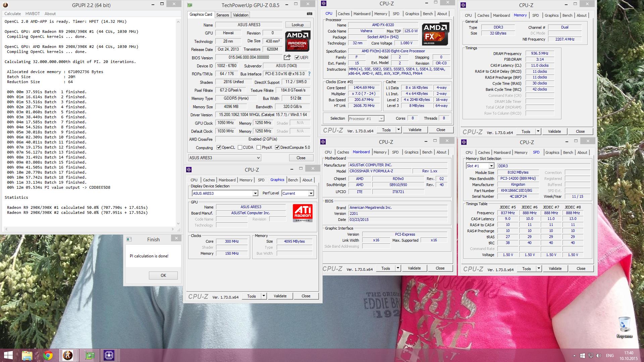Viewport: 644px width, 362px height.
Task: Click the bottom Close button in the CPU-Z Mainboard window
Action: 440,268
